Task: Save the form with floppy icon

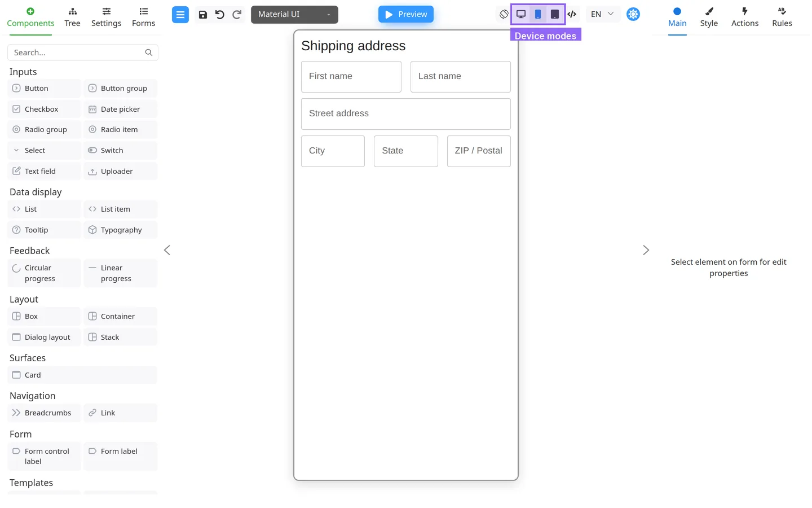Action: (203, 15)
